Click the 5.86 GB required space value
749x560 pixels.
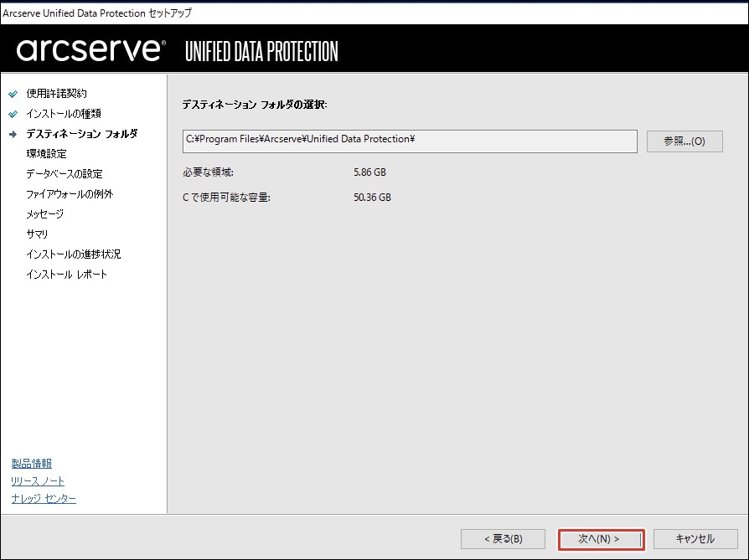(x=369, y=172)
